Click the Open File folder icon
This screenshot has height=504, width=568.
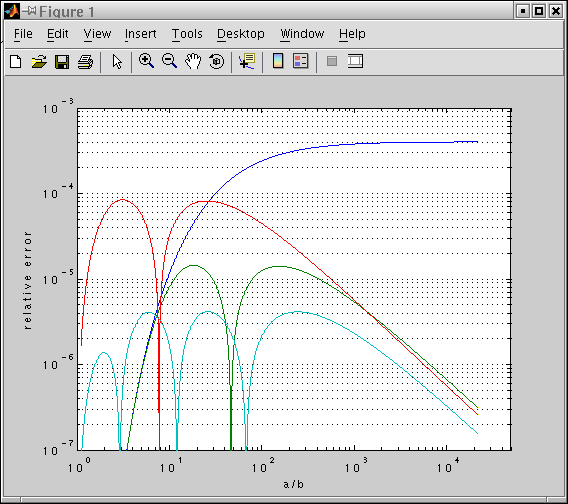[39, 62]
